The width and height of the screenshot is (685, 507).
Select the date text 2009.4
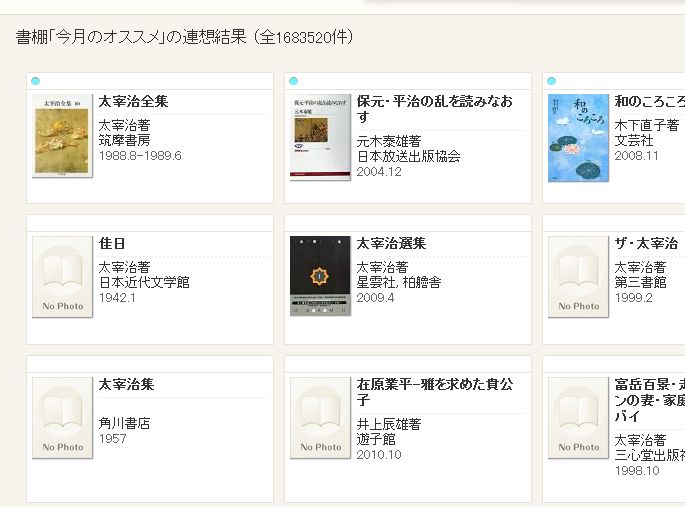375,298
